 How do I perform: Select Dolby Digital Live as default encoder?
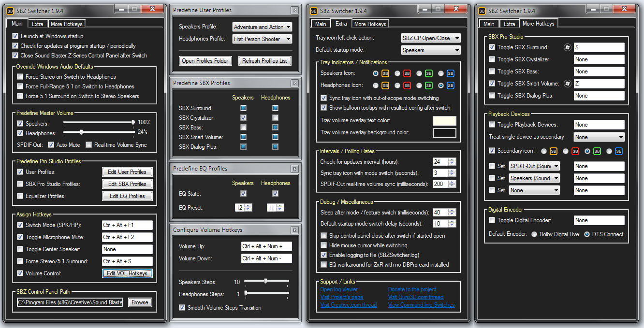tap(534, 234)
